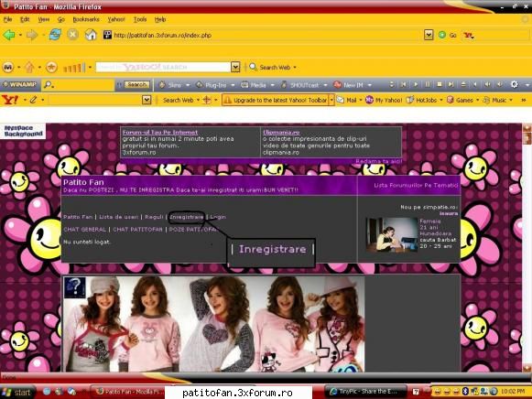Go to the Home page icon
The height and width of the screenshot is (399, 532).
91,35
